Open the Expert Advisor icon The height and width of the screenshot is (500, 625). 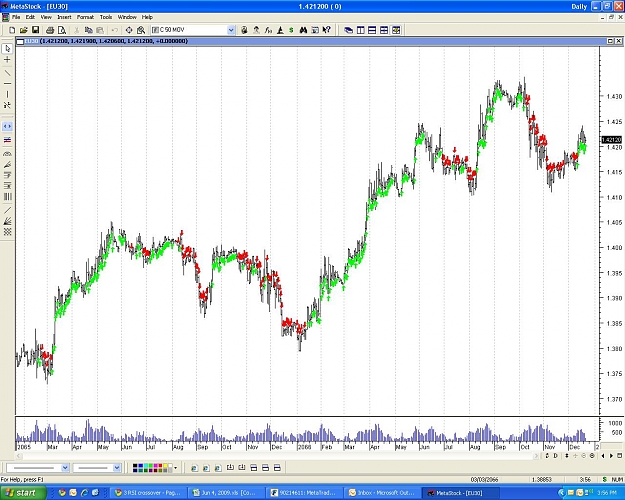(x=256, y=30)
